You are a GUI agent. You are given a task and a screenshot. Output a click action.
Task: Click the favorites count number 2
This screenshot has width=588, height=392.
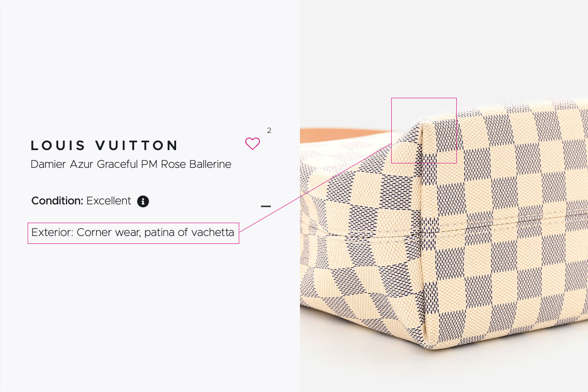tap(269, 130)
